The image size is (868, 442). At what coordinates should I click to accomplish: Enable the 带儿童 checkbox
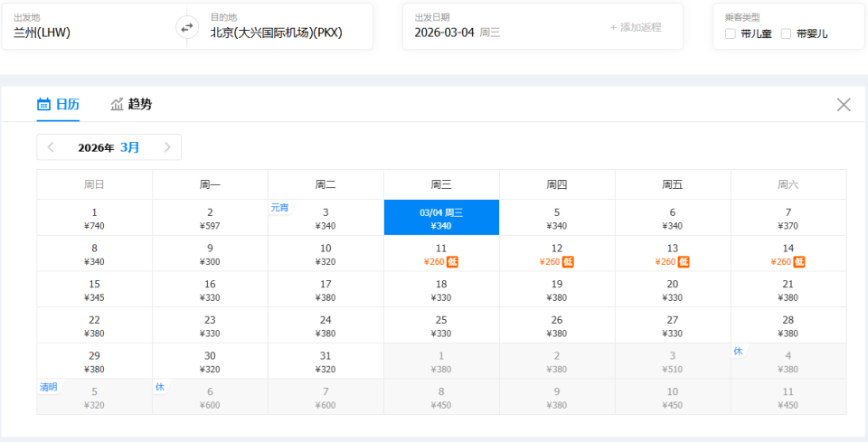731,33
